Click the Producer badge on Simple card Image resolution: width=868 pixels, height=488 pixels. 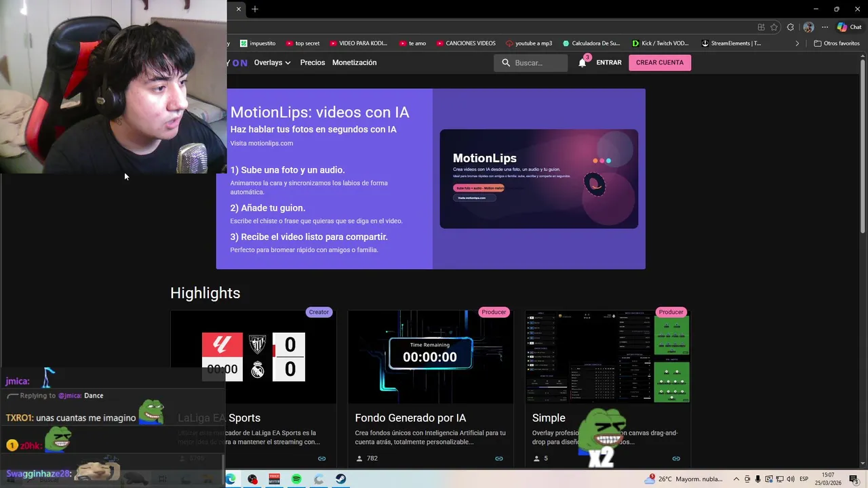(x=671, y=312)
